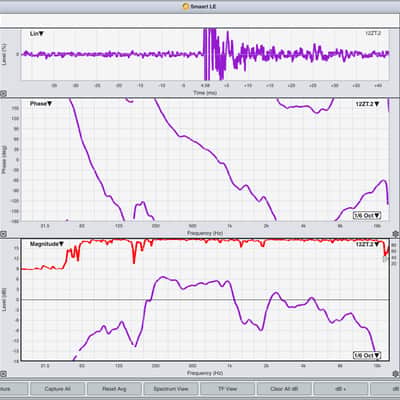Open the Lin scale dropdown

(x=37, y=34)
